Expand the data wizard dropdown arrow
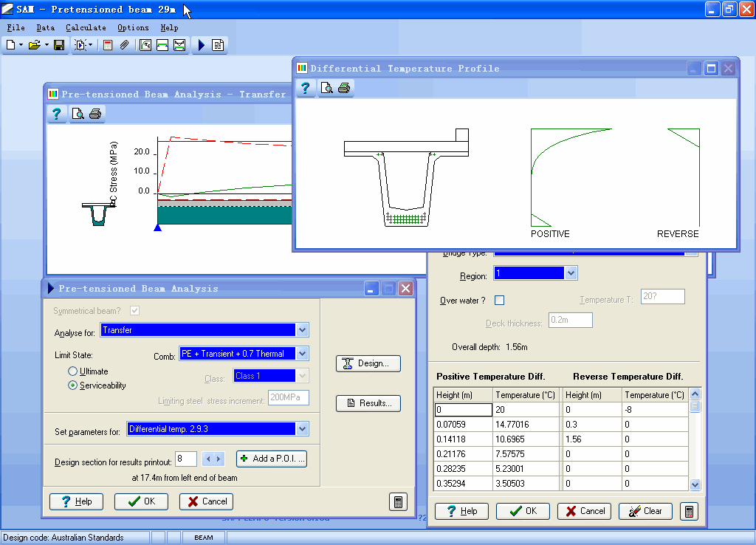The image size is (756, 545). tap(91, 45)
